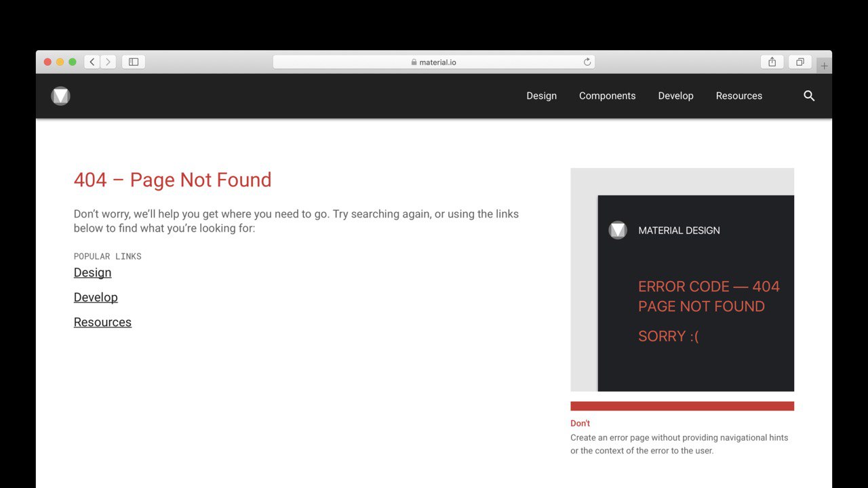Go forward with Safari's forward arrow

coord(108,62)
